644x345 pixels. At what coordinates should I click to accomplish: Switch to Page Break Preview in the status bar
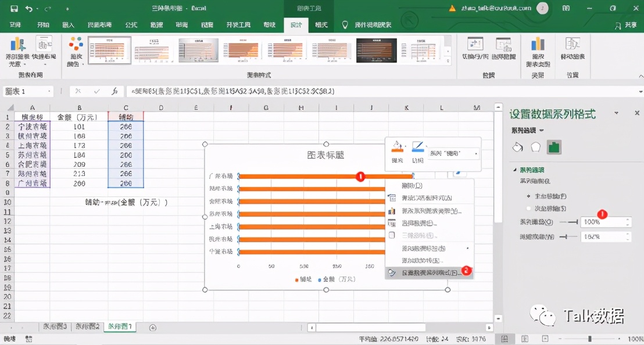click(x=545, y=339)
